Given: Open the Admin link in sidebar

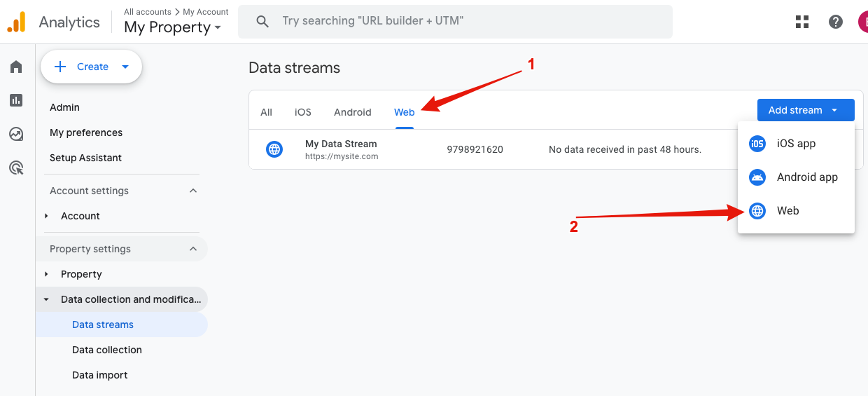Looking at the screenshot, I should click(64, 107).
